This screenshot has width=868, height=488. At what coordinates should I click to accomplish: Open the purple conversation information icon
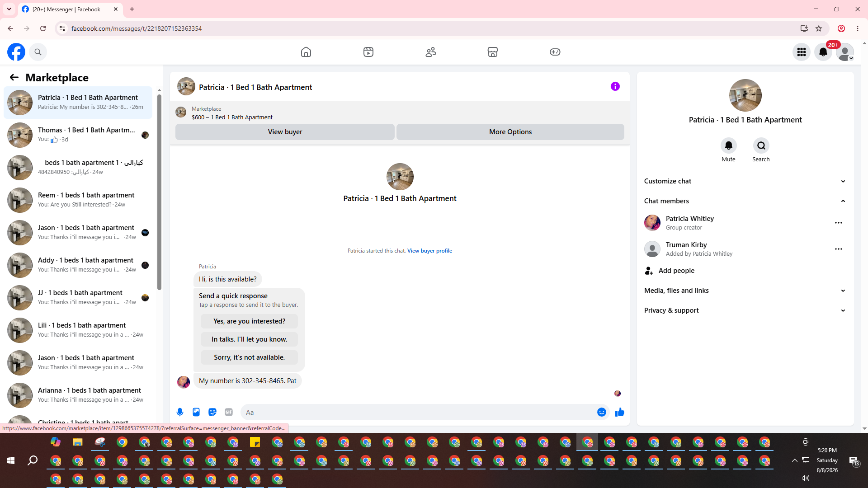tap(615, 86)
